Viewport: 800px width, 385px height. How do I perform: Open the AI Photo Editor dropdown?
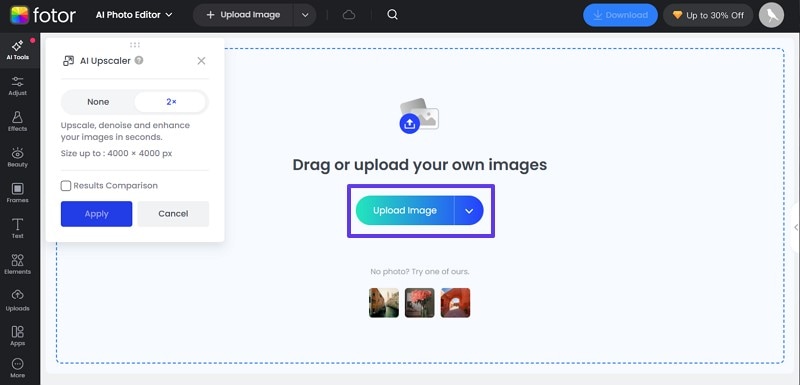point(134,15)
